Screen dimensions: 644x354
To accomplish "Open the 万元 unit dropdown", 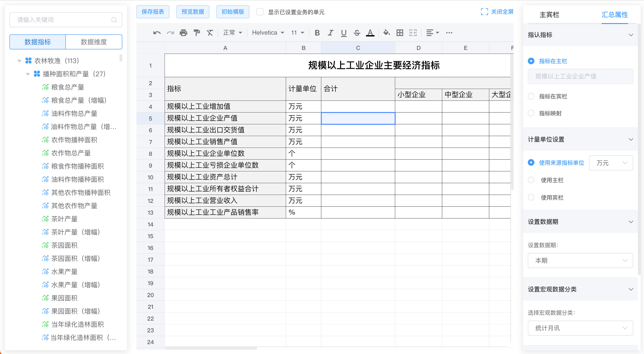I will (611, 163).
